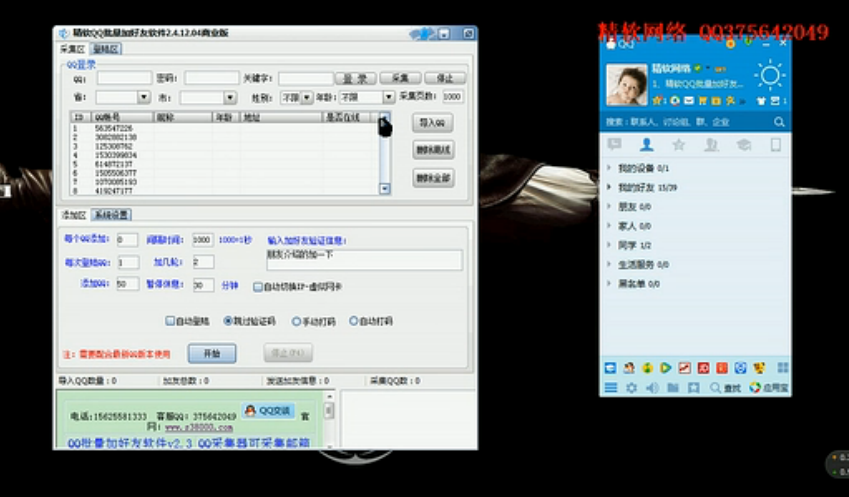Click the 删除全部 delete-all button
849x497 pixels.
433,178
